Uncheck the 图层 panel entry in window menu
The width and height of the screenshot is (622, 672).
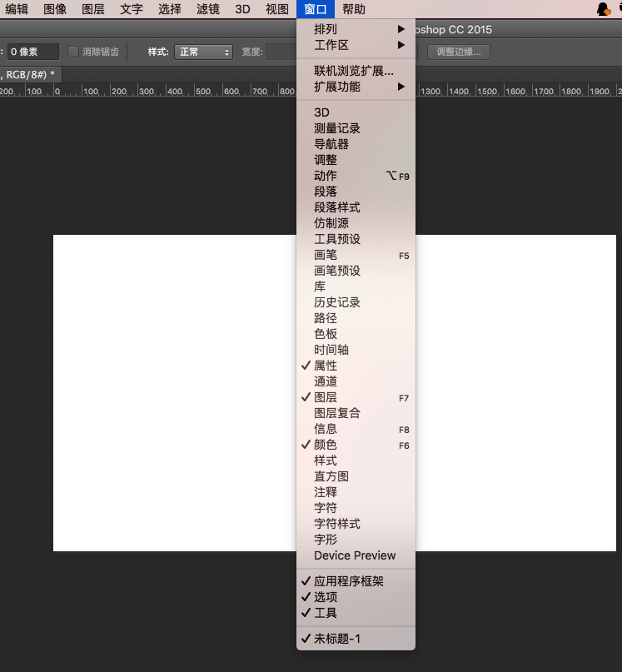(356, 397)
